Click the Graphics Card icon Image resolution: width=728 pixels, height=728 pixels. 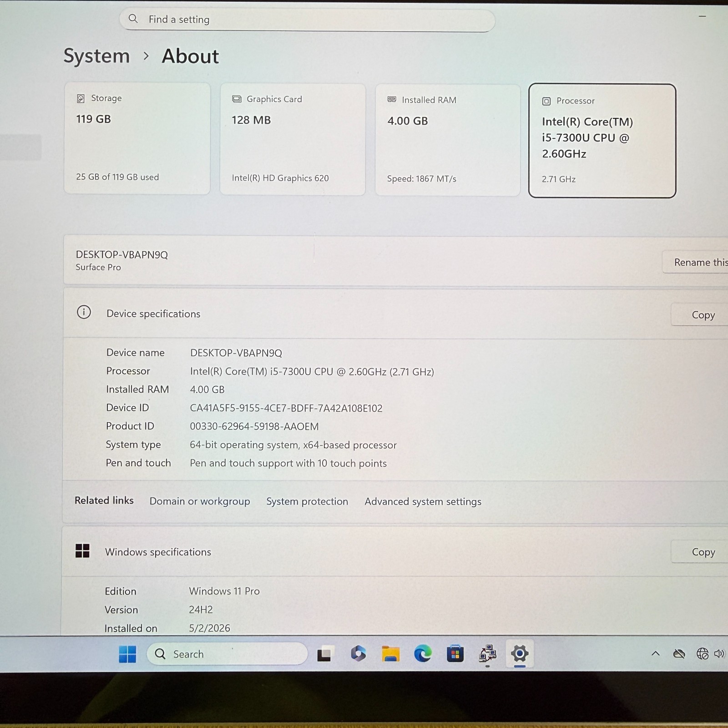click(237, 99)
